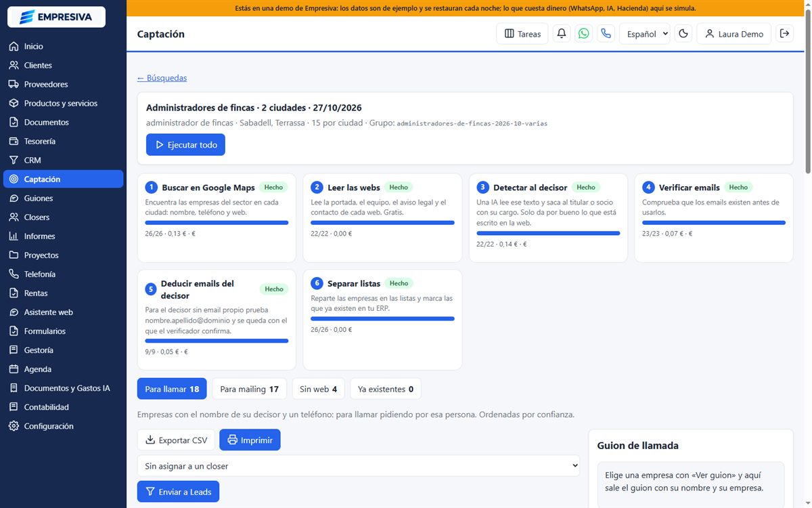
Task: Click the 9/9 · 0,05 € cost text
Action: click(166, 352)
